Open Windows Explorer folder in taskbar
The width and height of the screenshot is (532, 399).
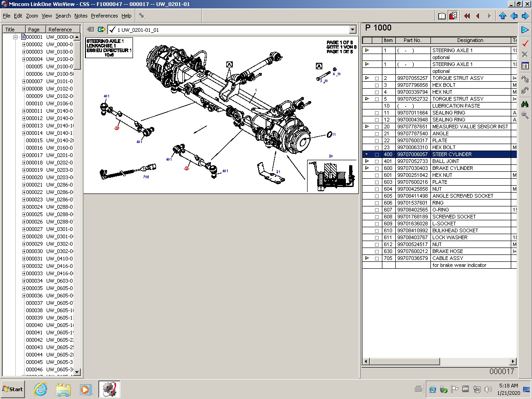[x=63, y=389]
